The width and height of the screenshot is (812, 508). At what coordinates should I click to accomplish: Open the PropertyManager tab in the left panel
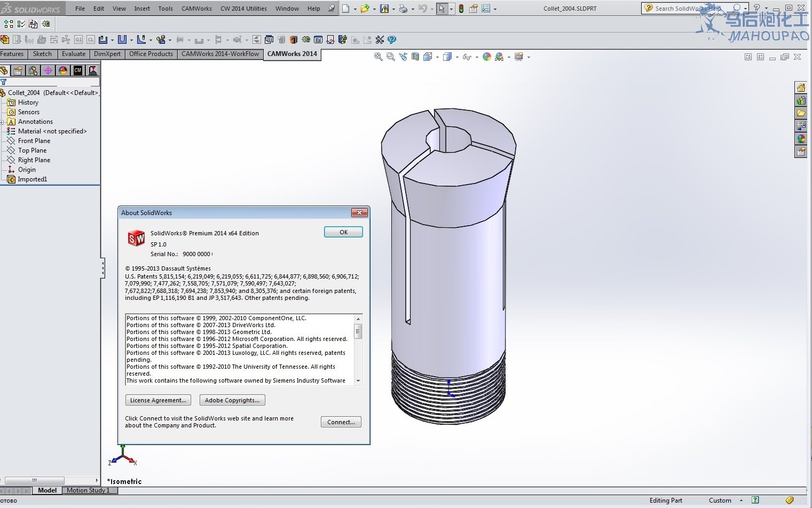[x=18, y=70]
